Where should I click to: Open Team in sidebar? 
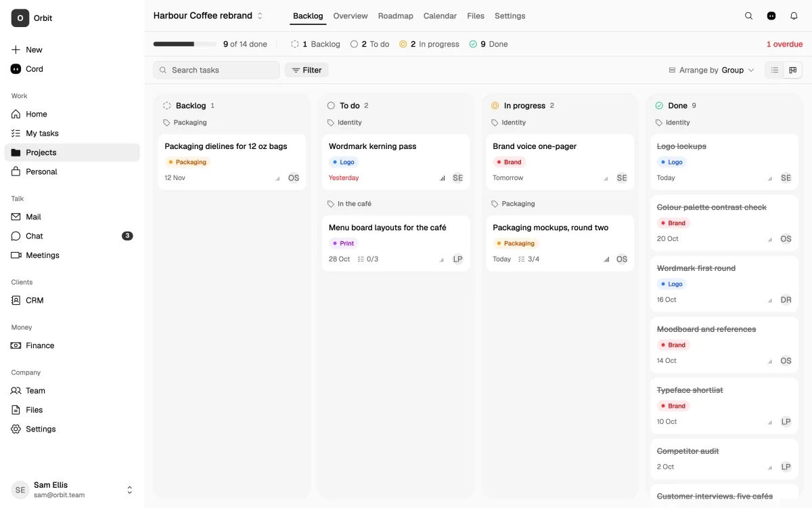72,390
